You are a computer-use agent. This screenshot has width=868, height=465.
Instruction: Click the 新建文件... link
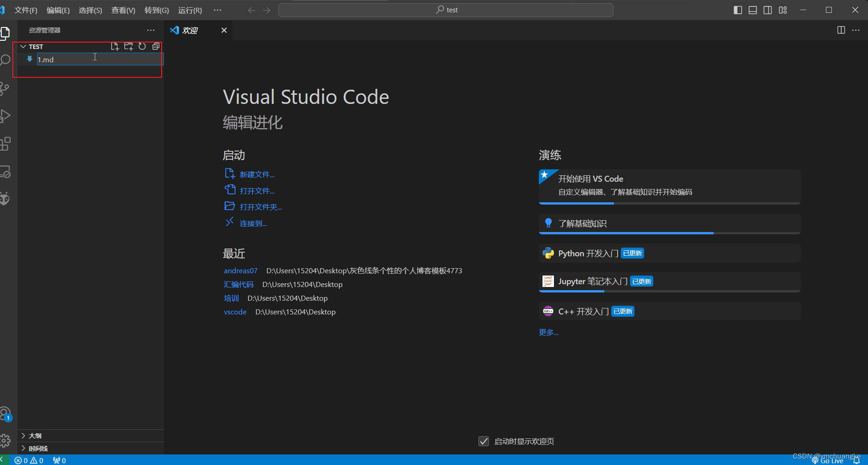point(257,174)
